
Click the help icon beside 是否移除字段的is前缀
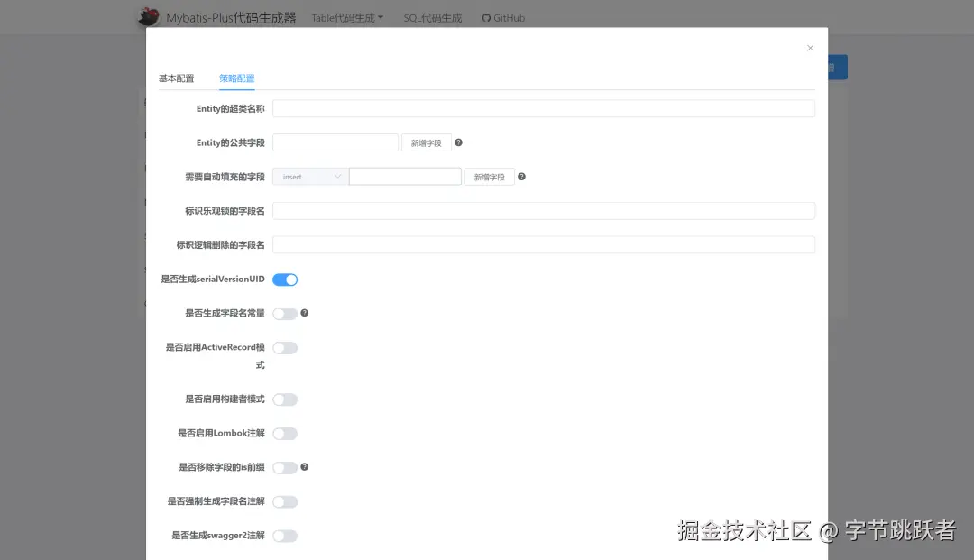click(x=305, y=467)
